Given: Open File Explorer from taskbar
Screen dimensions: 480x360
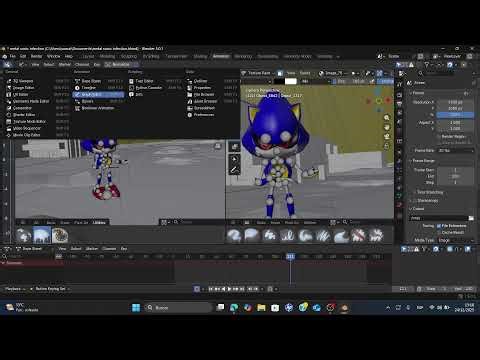Looking at the screenshot, I should [261, 308].
